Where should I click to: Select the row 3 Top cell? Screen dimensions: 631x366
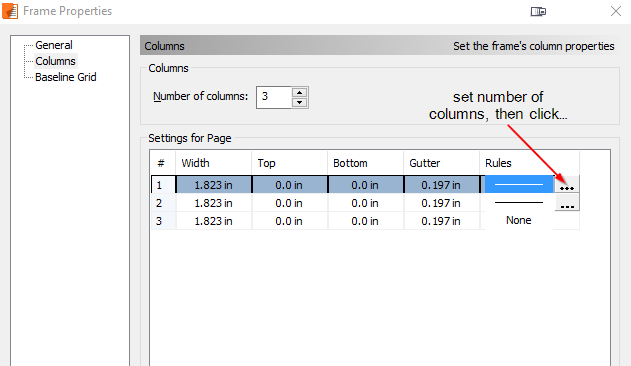tap(289, 221)
